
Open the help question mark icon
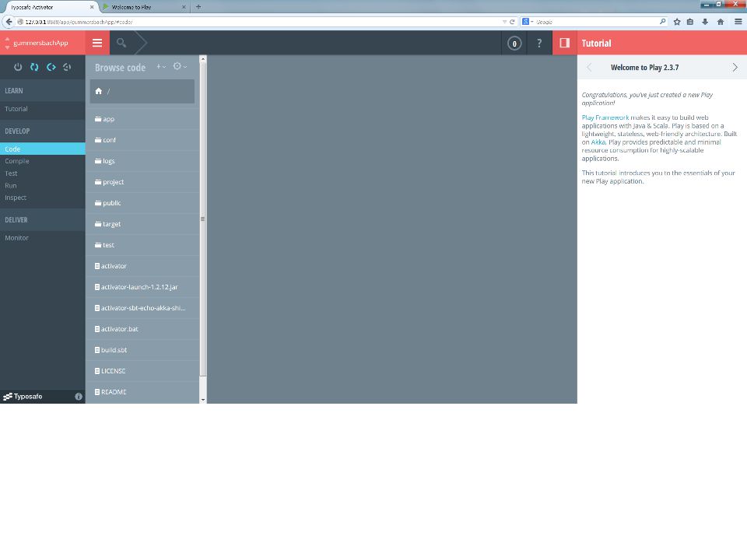pyautogui.click(x=539, y=43)
